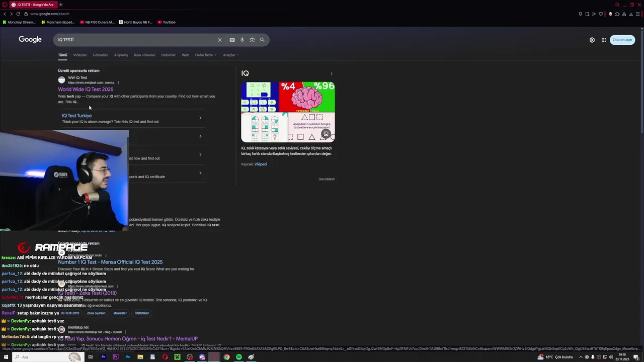This screenshot has height=362, width=644.
Task: Select the IQ Testi 2018 chip
Action: pyautogui.click(x=70, y=313)
